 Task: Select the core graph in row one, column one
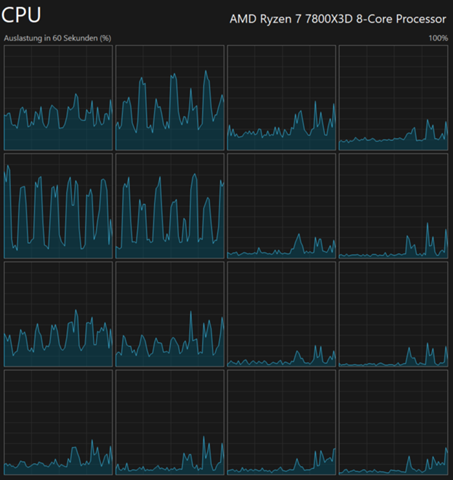[58, 98]
